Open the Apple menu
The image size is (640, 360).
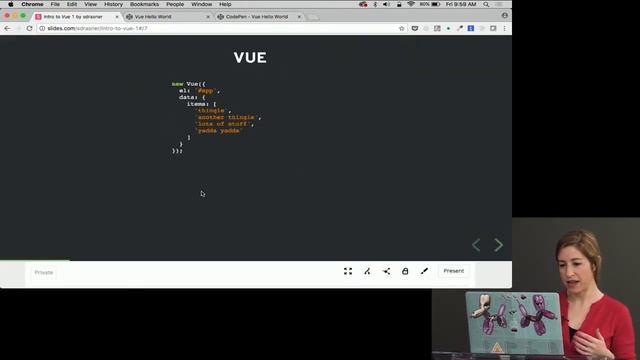pos(11,4)
